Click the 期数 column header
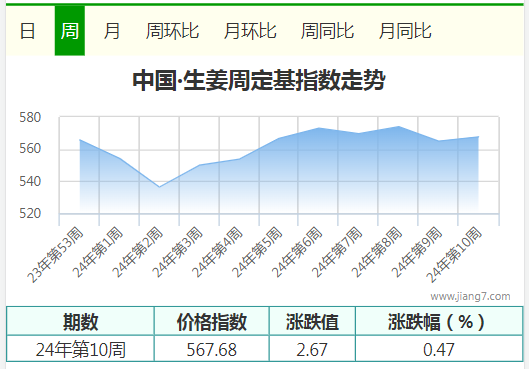Viewport: 529px width, 369px height. tap(80, 321)
